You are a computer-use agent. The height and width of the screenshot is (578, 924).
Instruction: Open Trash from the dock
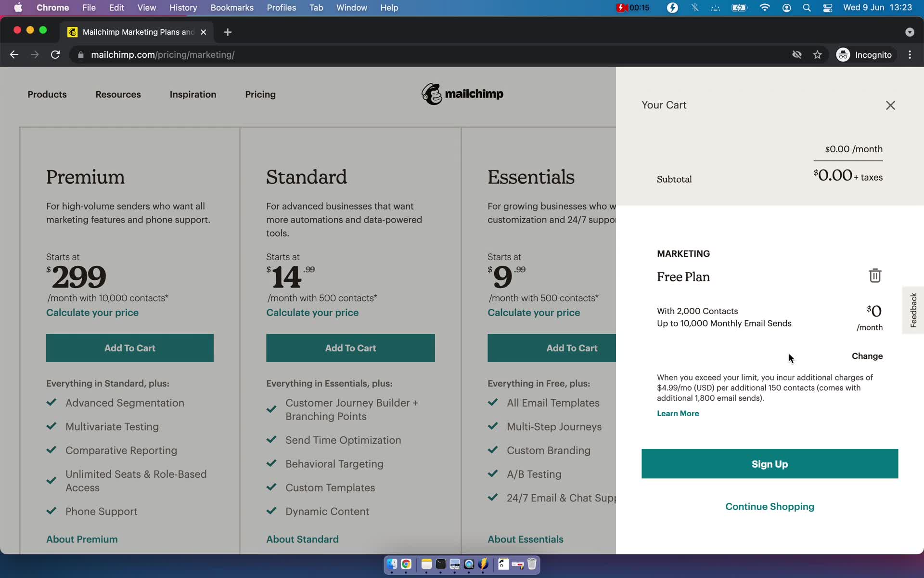532,564
